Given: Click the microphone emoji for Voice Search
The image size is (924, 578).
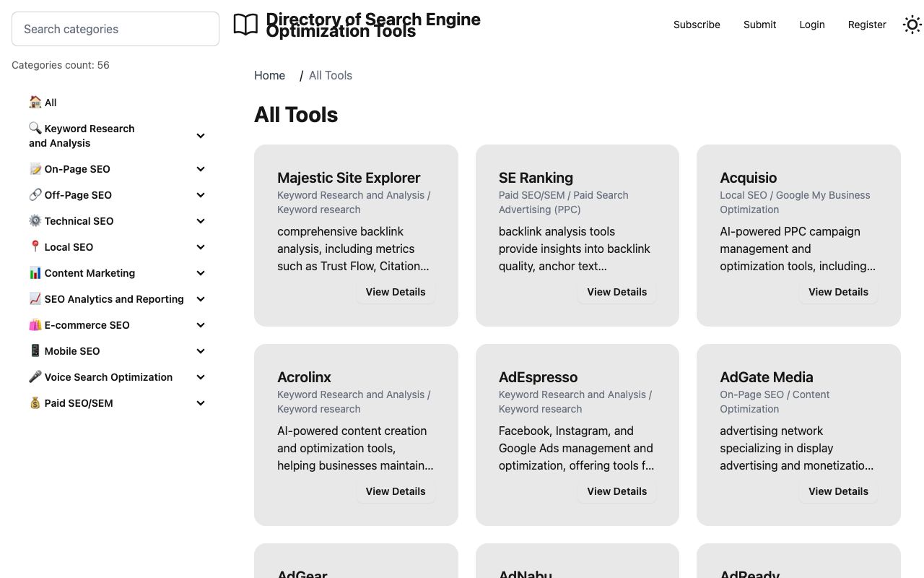Looking at the screenshot, I should coord(35,376).
